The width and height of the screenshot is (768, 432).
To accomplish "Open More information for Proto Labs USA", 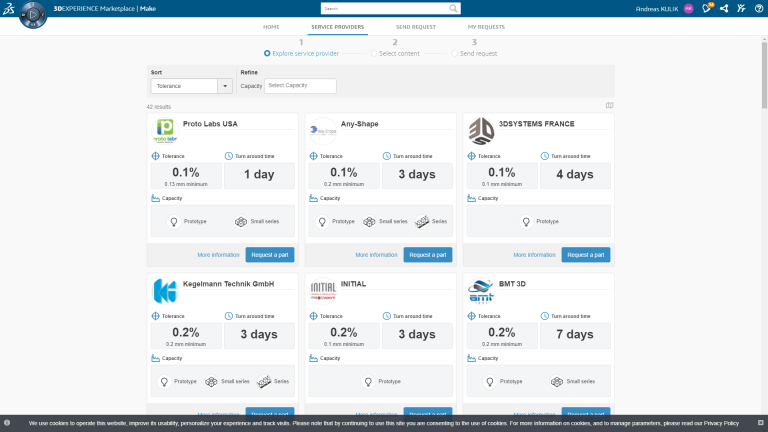I will point(218,255).
